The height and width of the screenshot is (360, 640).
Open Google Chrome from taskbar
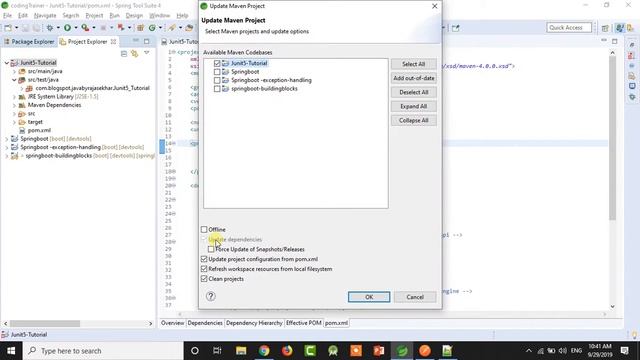tap(264, 351)
